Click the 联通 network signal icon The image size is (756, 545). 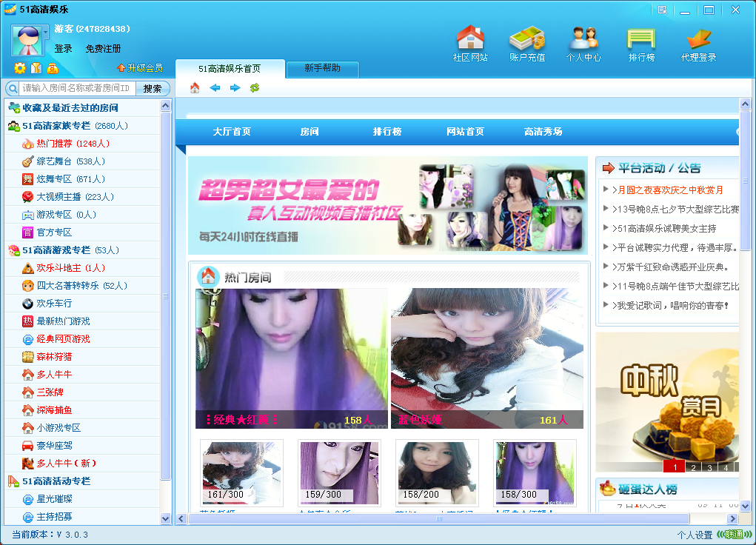click(x=735, y=535)
